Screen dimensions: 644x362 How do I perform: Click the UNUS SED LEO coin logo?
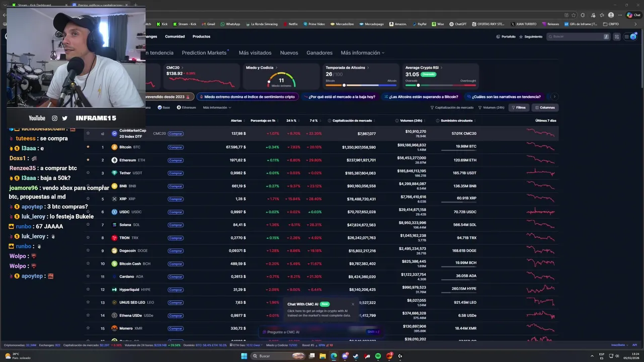point(114,303)
